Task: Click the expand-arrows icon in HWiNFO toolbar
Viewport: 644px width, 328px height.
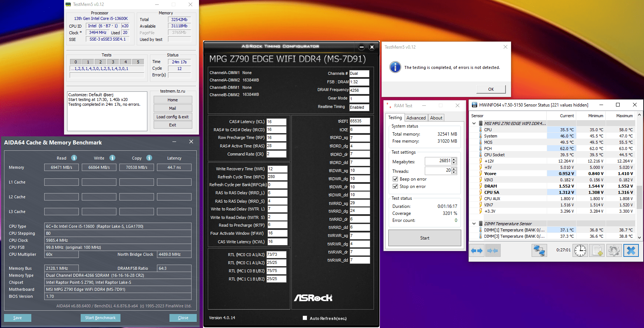Action: coord(477,251)
